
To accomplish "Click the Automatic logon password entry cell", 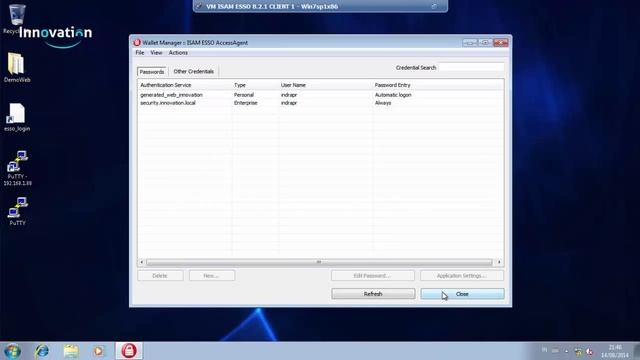I will [x=393, y=95].
